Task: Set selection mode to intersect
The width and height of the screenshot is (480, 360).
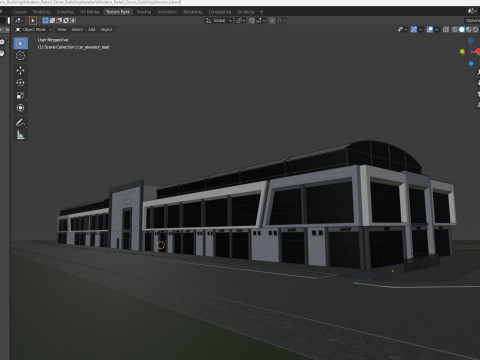Action: [73, 21]
